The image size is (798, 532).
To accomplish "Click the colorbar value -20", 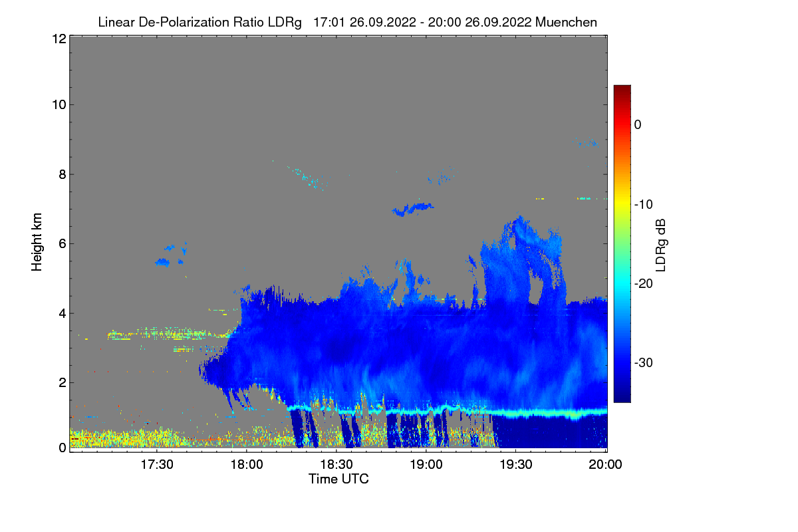I will point(643,283).
